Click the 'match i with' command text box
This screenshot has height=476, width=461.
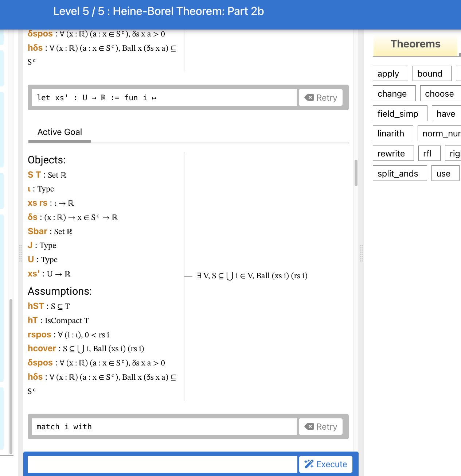pos(164,426)
